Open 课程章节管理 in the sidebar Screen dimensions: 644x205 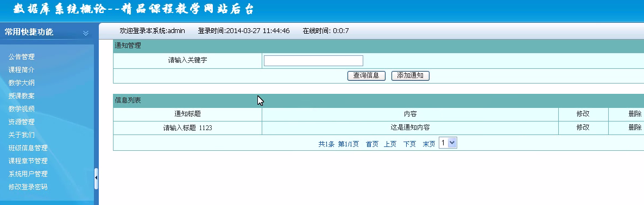click(x=28, y=161)
